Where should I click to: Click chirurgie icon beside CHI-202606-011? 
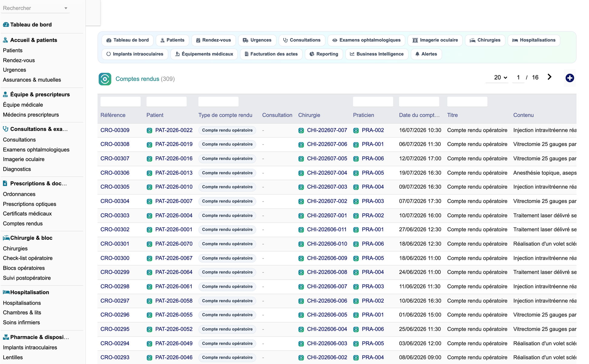click(x=301, y=230)
